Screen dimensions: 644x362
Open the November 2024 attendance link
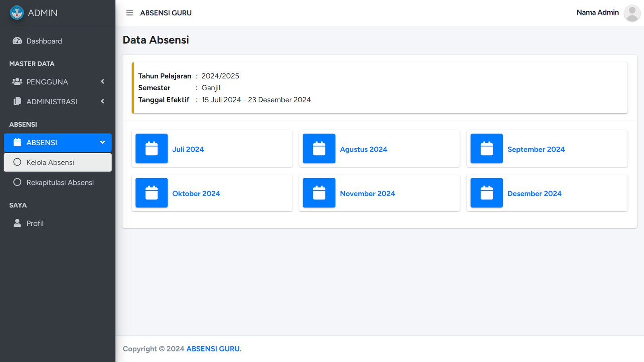[367, 193]
